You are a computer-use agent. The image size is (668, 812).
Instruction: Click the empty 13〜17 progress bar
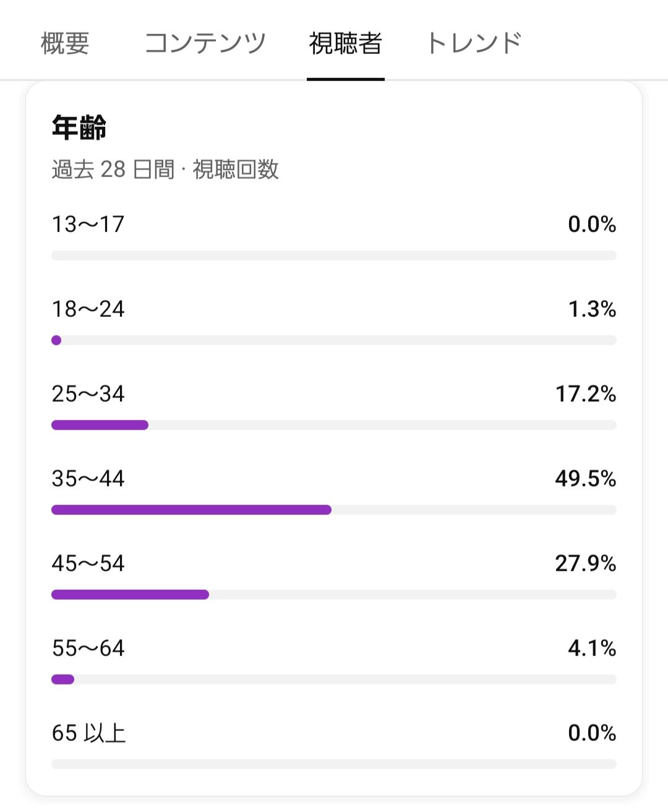point(334,256)
